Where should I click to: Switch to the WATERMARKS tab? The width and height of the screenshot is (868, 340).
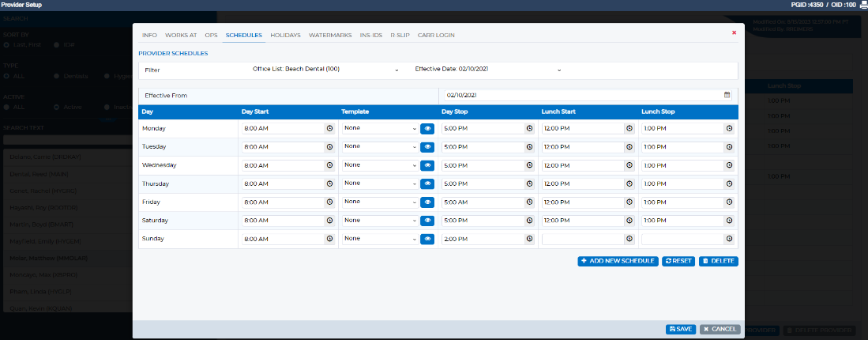tap(330, 35)
